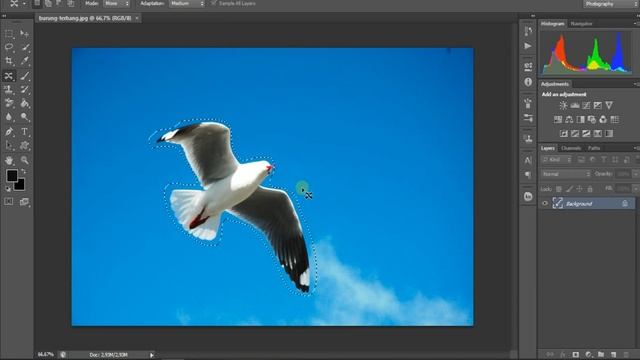The image size is (640, 360).
Task: Select the Quick Selection tool
Action: click(24, 47)
